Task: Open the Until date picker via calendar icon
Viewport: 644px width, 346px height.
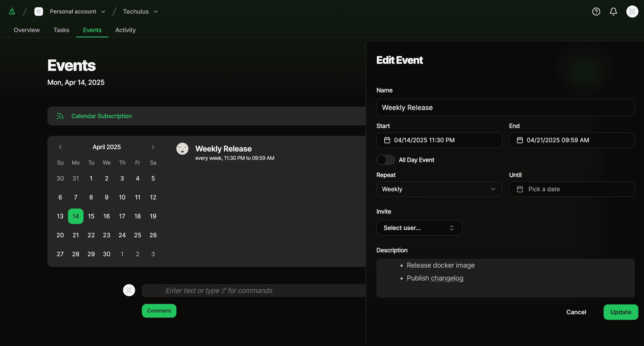Action: [520, 189]
